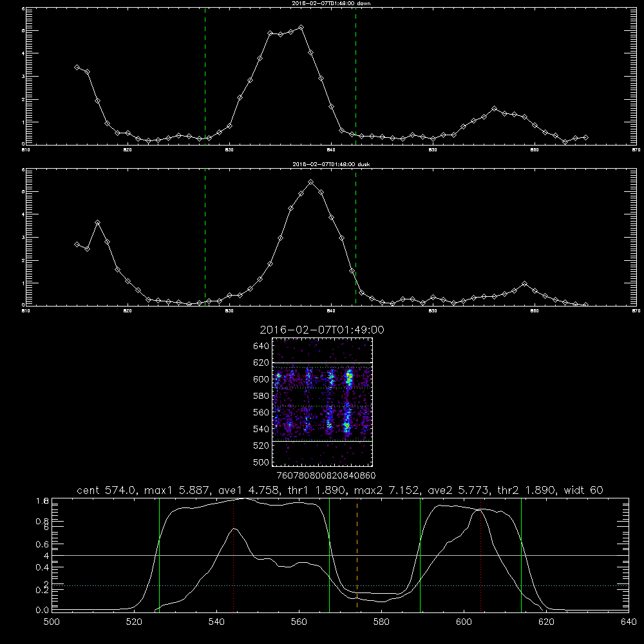This screenshot has width=644, height=644.
Task: Click the "500" label on bottom plot x-axis
Action: point(52,621)
